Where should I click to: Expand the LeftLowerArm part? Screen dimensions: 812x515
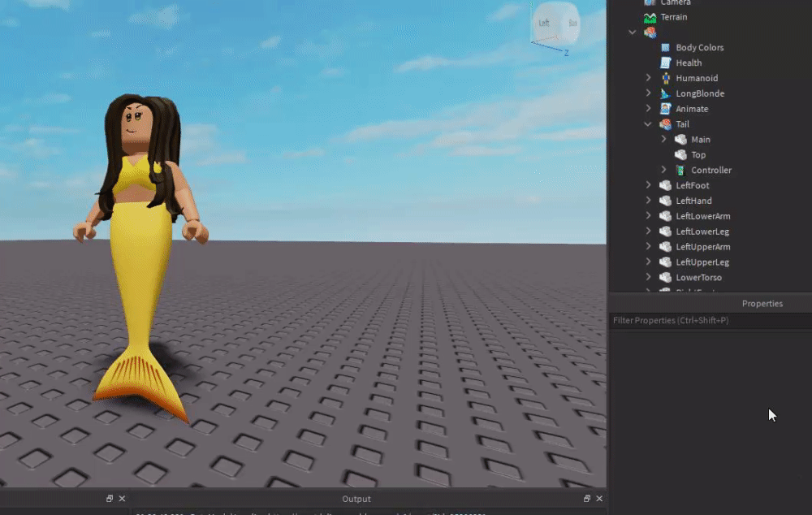[648, 215]
